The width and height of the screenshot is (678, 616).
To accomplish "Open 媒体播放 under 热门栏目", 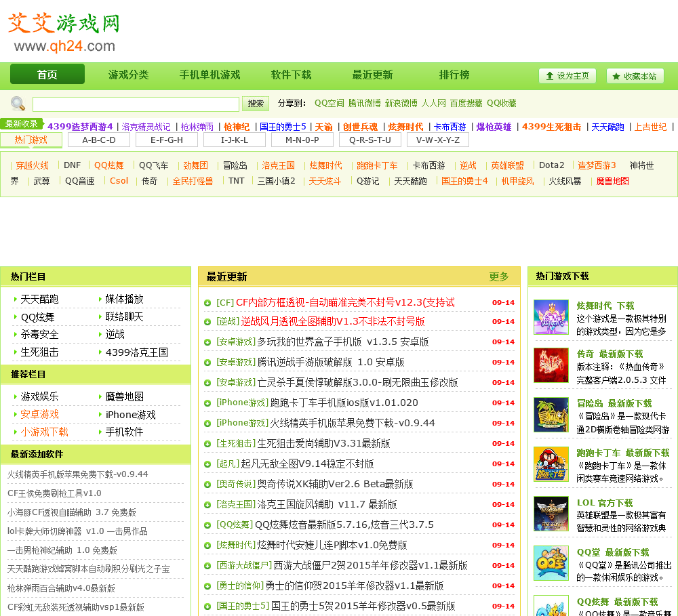I will click(124, 299).
